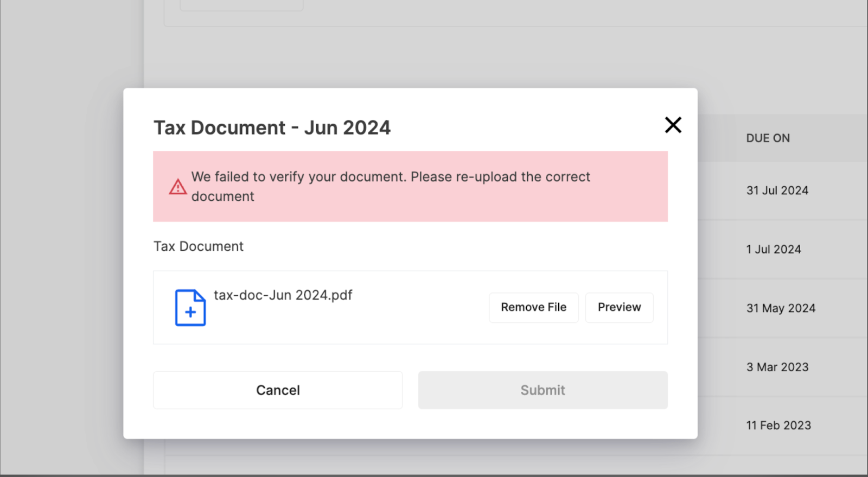Select the row due 3 Mar 2023
This screenshot has width=868, height=477.
click(x=777, y=367)
